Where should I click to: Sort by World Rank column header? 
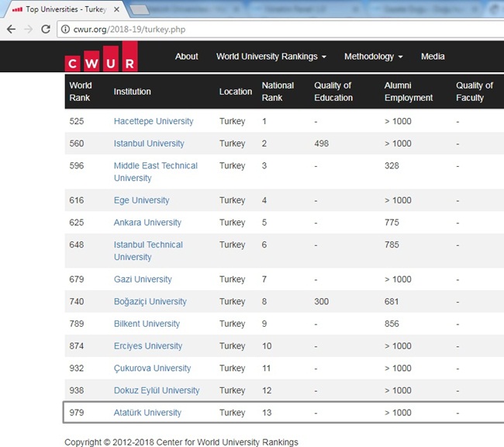click(81, 92)
